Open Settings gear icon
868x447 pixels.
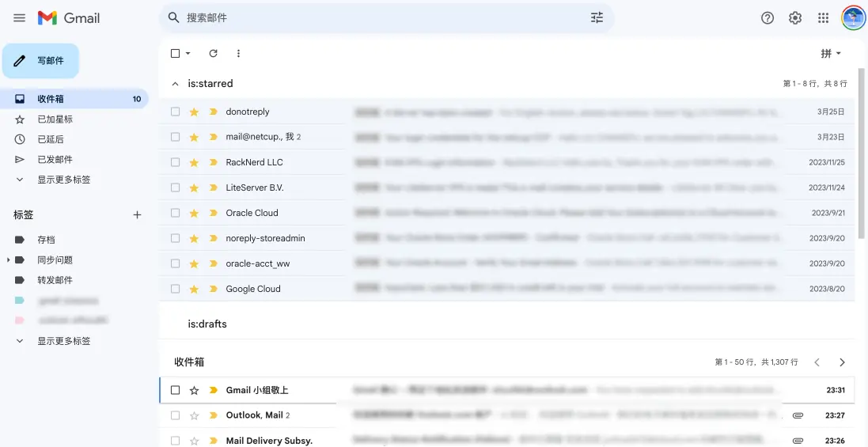coord(795,17)
